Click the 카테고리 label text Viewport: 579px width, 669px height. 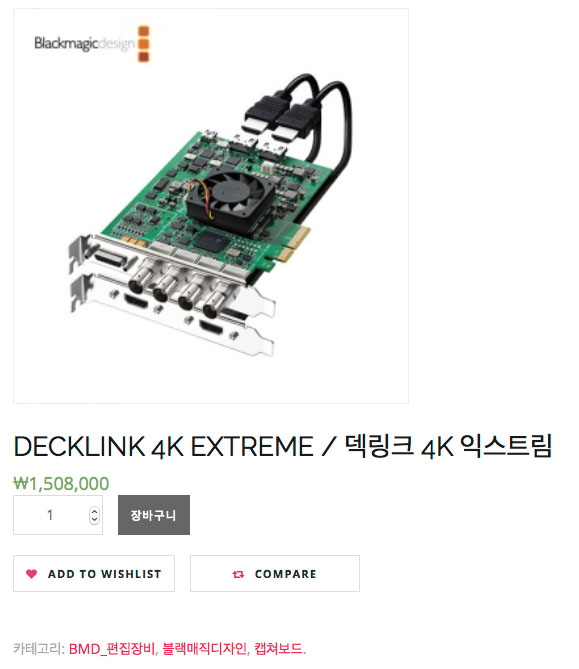[x=38, y=649]
